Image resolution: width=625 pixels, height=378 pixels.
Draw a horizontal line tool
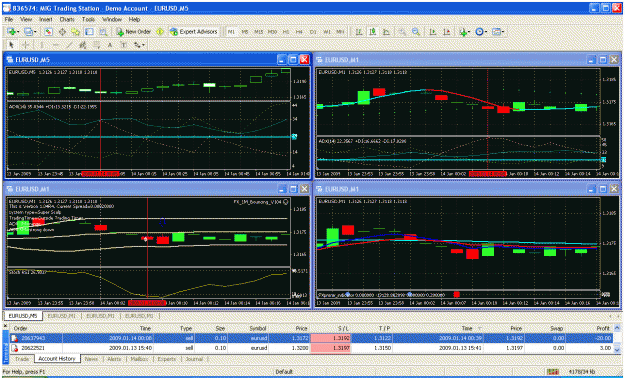(56, 45)
